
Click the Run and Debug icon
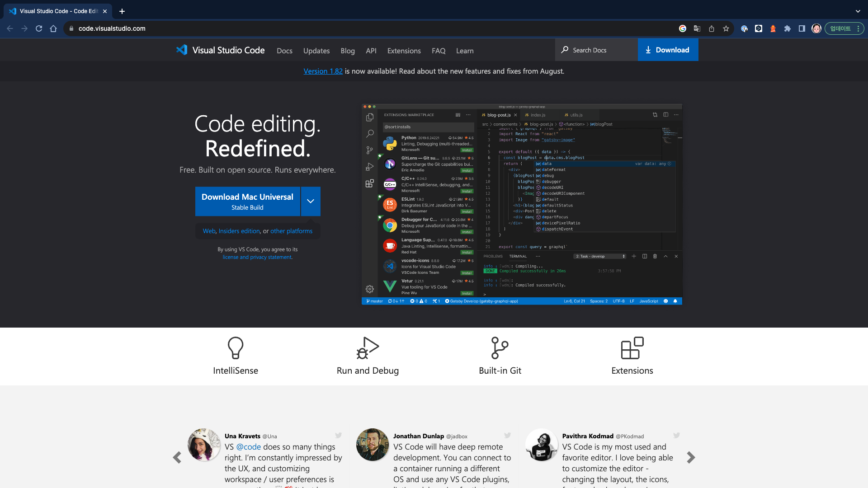pos(368,348)
